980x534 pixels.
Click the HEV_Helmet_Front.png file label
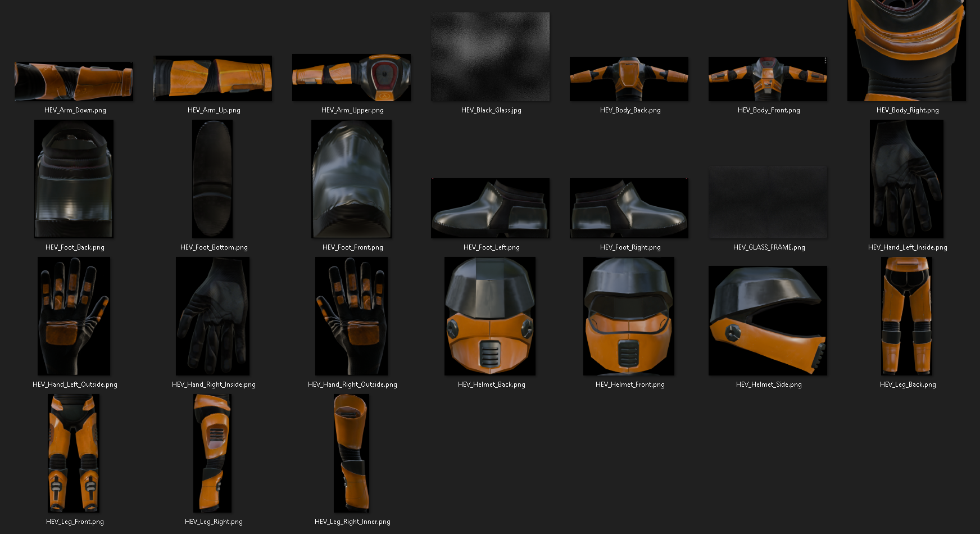tap(630, 384)
